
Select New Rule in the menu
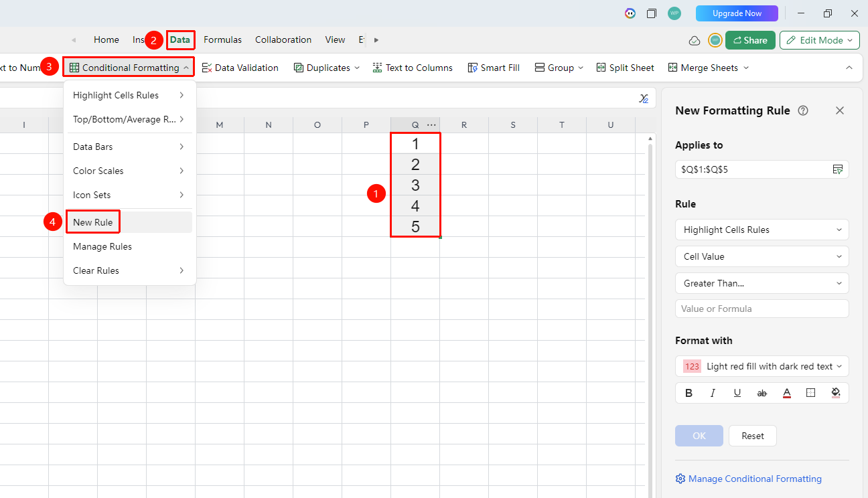128,222
